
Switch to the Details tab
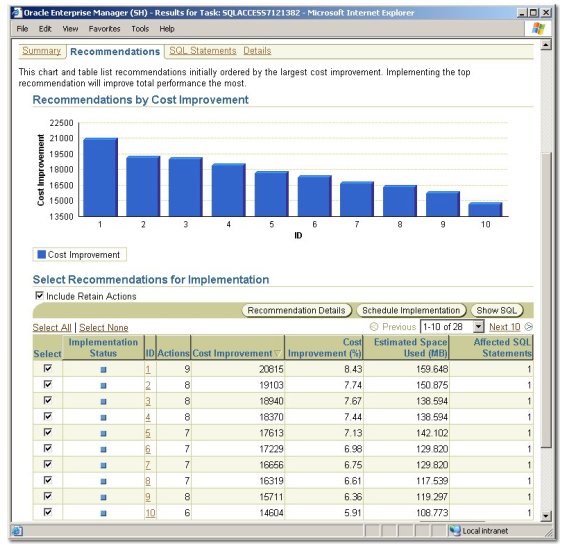point(257,51)
